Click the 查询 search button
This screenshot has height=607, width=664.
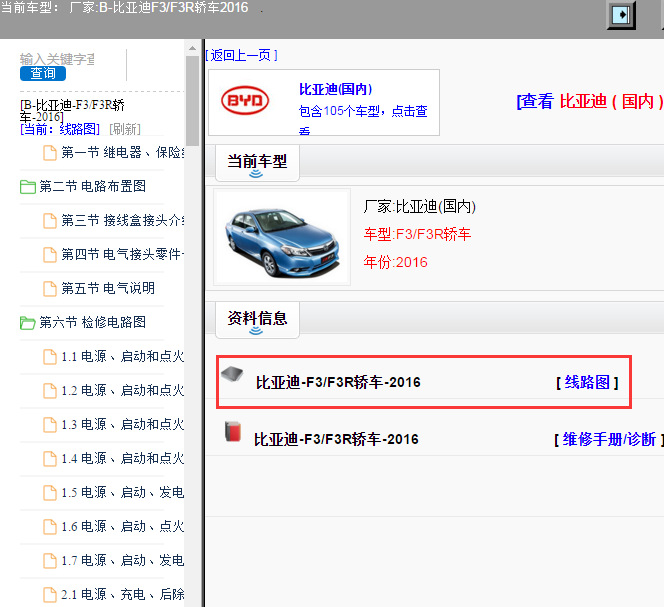[x=43, y=74]
